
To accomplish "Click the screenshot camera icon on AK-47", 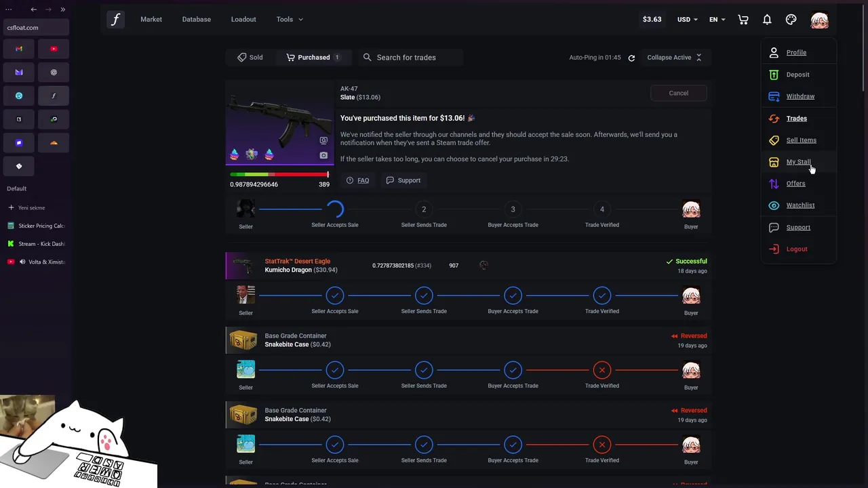I will [323, 155].
